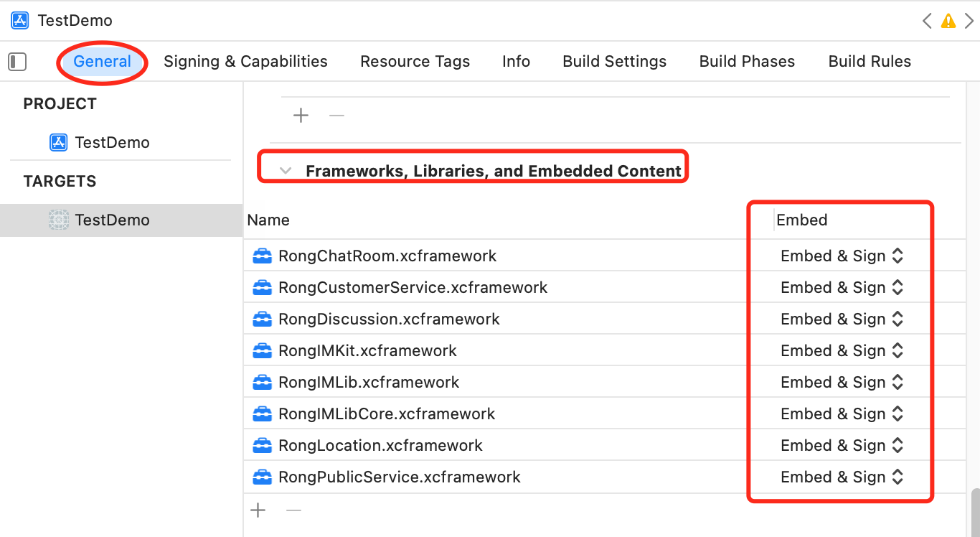Screen dimensions: 980x537
Task: Click the RongIMKit.xcframework toolbox icon
Action: point(262,351)
